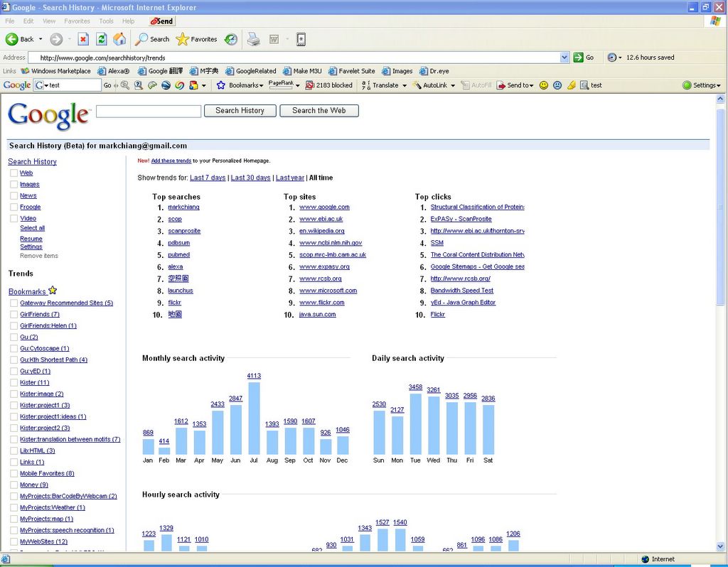
Task: Open the AutoLink dropdown arrow
Action: coord(453,85)
